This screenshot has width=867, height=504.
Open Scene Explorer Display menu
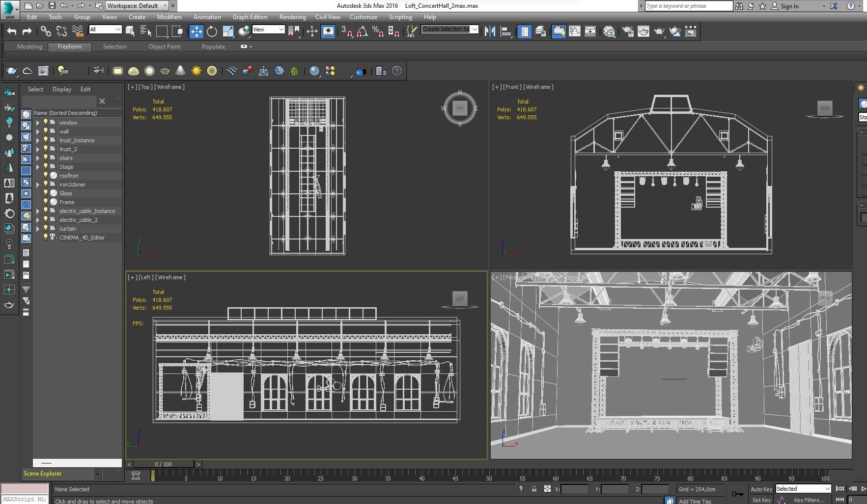62,89
